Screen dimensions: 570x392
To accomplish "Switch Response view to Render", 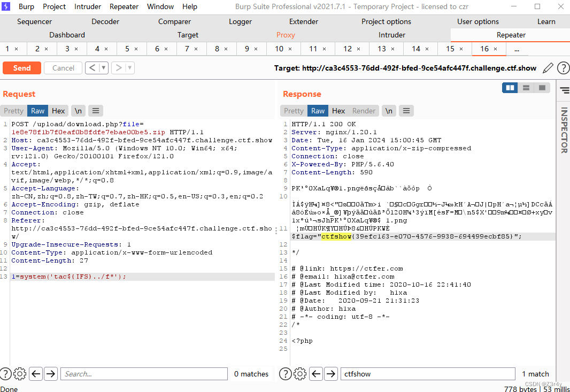I will click(364, 111).
